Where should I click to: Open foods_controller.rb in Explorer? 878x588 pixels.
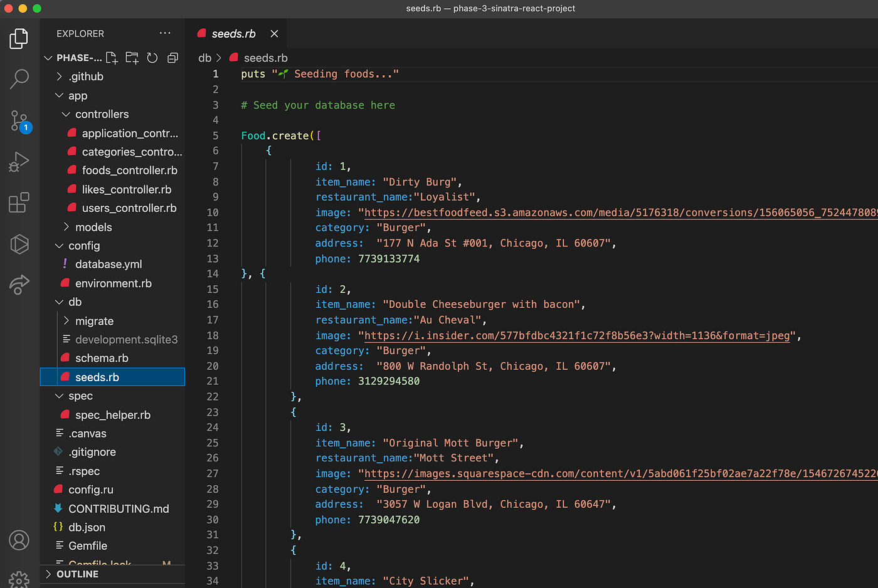[112, 171]
